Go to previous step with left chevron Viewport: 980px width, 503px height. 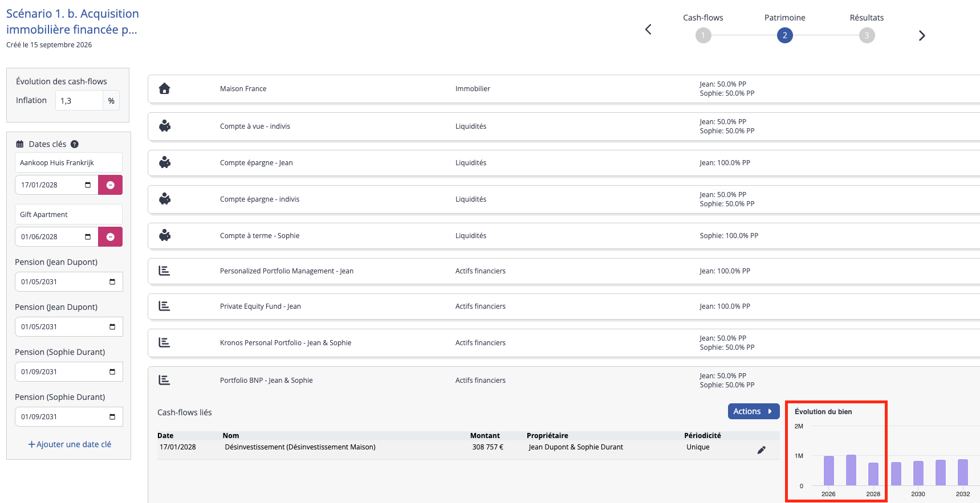pos(648,30)
